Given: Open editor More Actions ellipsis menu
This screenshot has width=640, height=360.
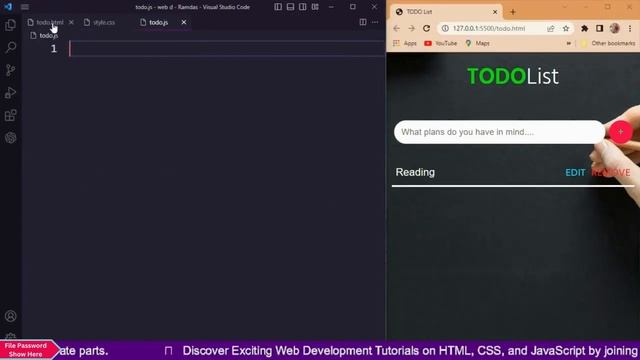Looking at the screenshot, I should pyautogui.click(x=375, y=22).
